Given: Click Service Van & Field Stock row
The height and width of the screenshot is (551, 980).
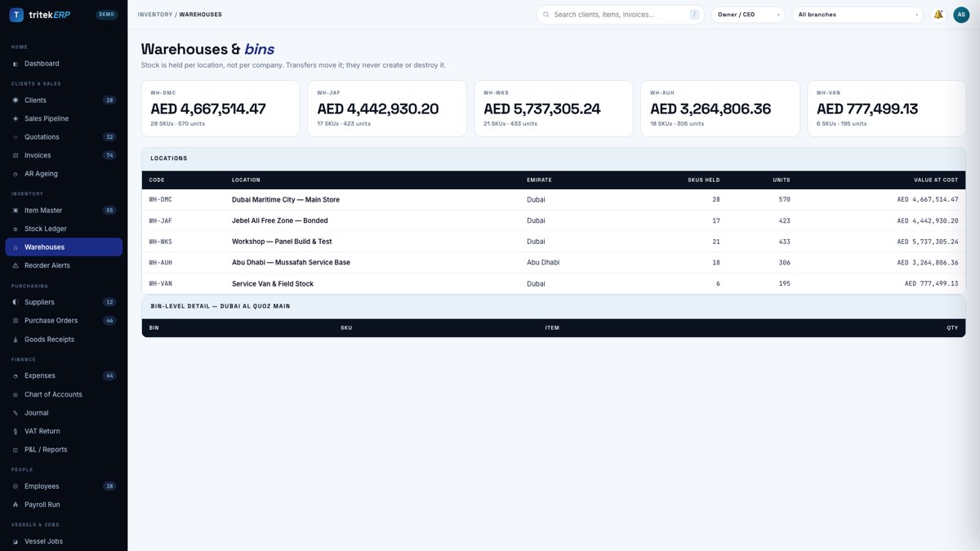Looking at the screenshot, I should (554, 284).
